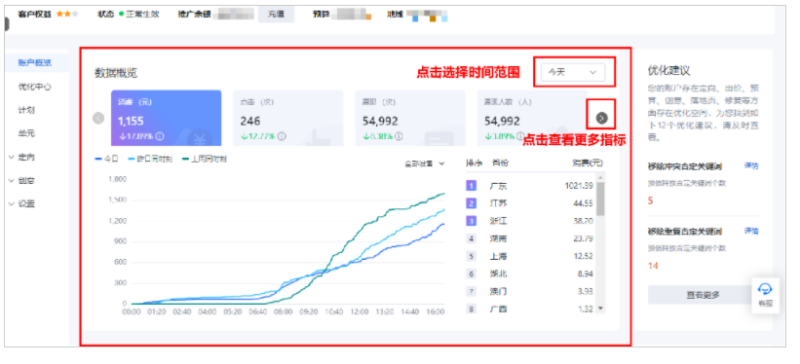The image size is (800, 364).
Task: Click the 湖南 row in province ranking
Action: click(530, 238)
